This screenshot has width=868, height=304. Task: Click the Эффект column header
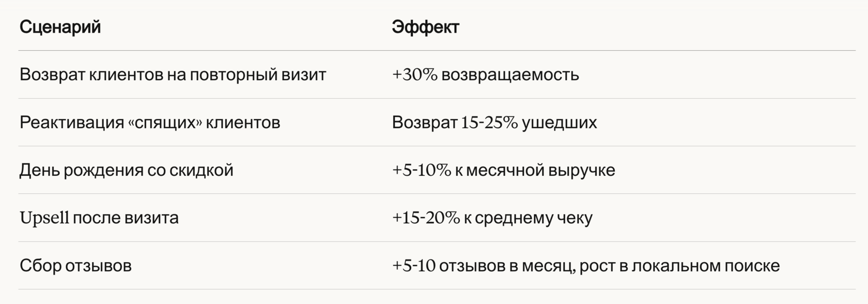pyautogui.click(x=425, y=27)
